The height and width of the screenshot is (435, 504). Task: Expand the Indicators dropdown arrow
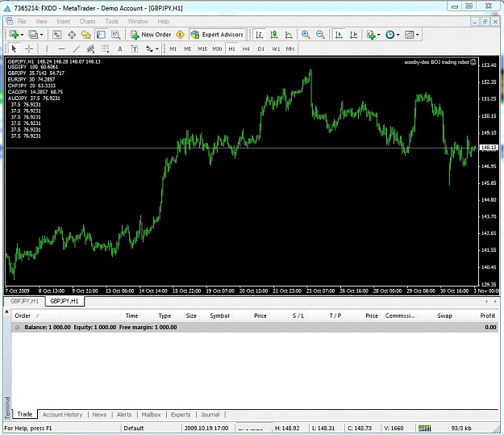(x=379, y=35)
